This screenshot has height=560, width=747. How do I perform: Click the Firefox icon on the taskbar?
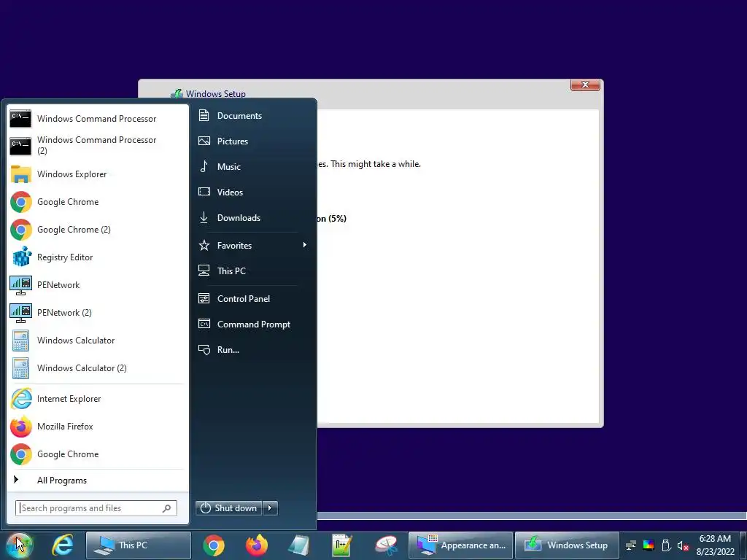click(x=256, y=545)
